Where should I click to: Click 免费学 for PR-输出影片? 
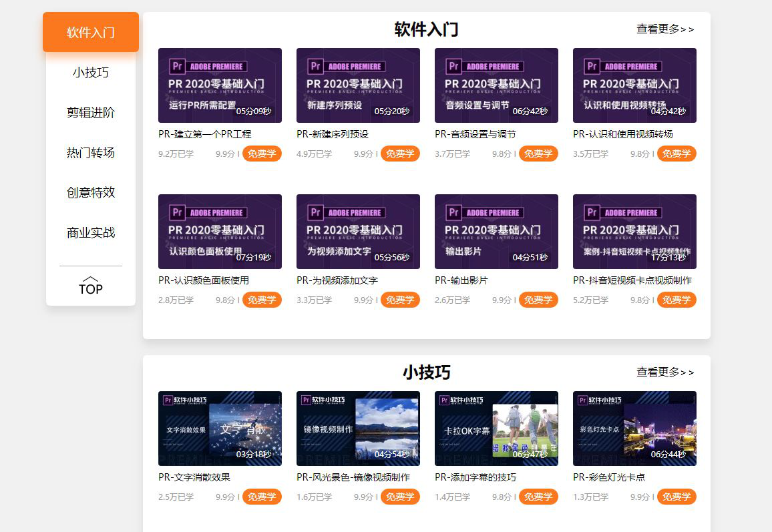(x=539, y=300)
